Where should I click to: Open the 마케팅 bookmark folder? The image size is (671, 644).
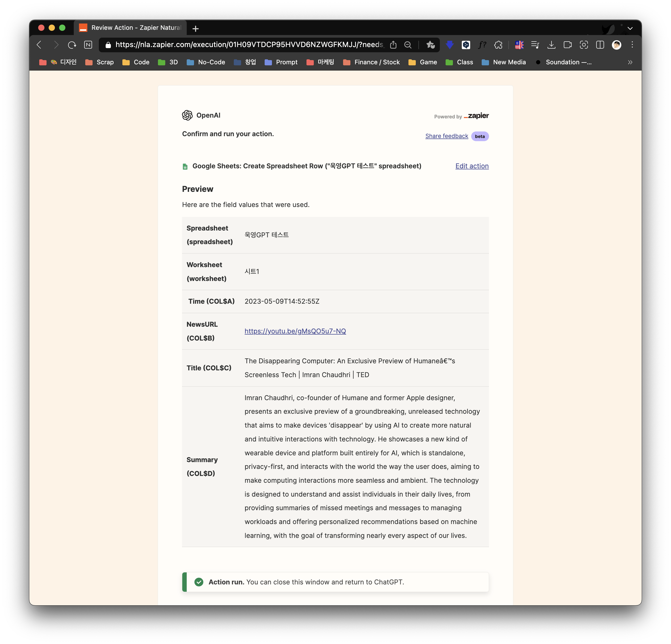[x=320, y=62]
